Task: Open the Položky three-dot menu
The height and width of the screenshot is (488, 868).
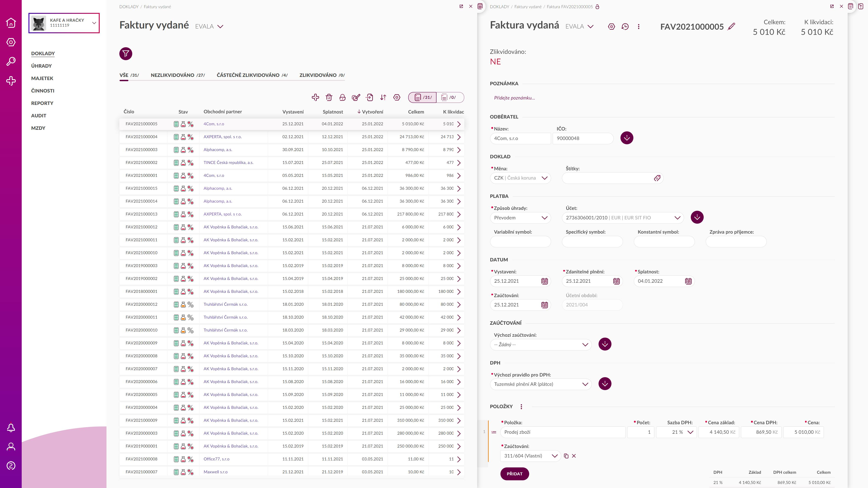Action: tap(521, 407)
